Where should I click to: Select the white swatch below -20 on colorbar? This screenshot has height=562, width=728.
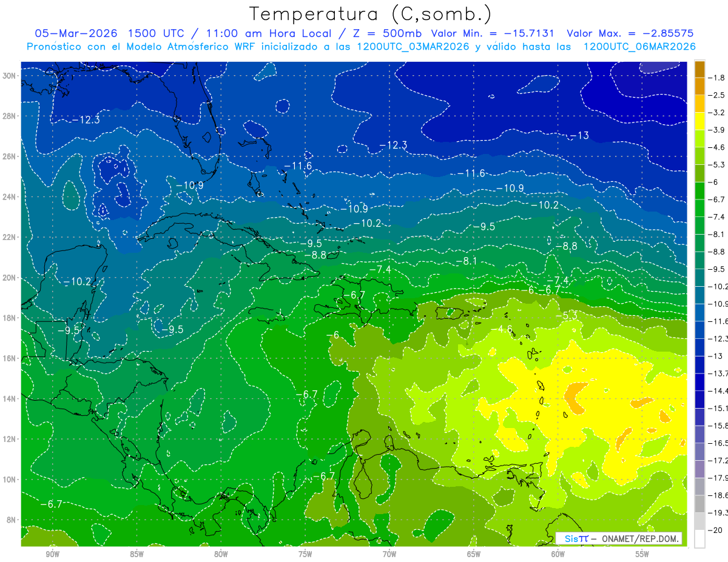point(699,539)
